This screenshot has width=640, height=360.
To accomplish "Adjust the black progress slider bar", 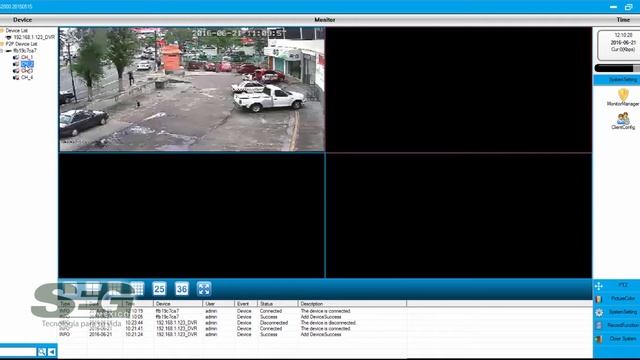I will (617, 68).
